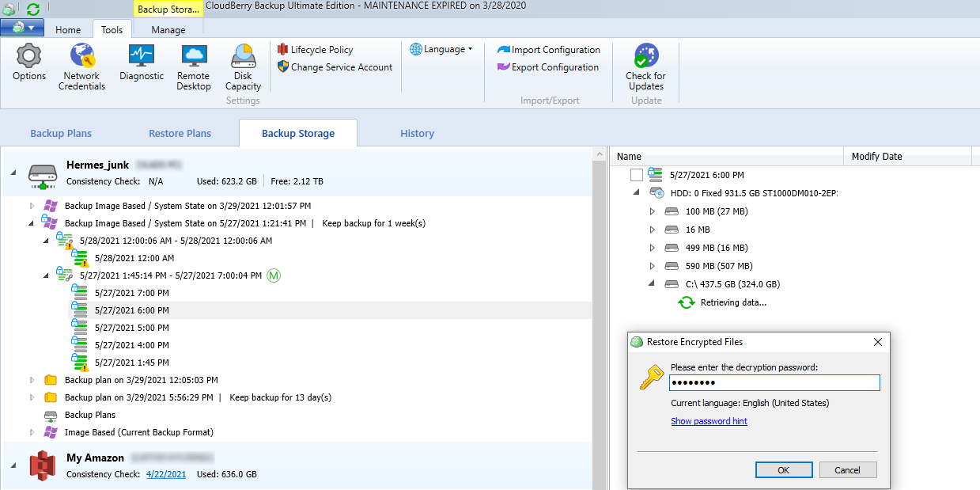
Task: Expand the 16 MB partition
Action: [x=652, y=230]
